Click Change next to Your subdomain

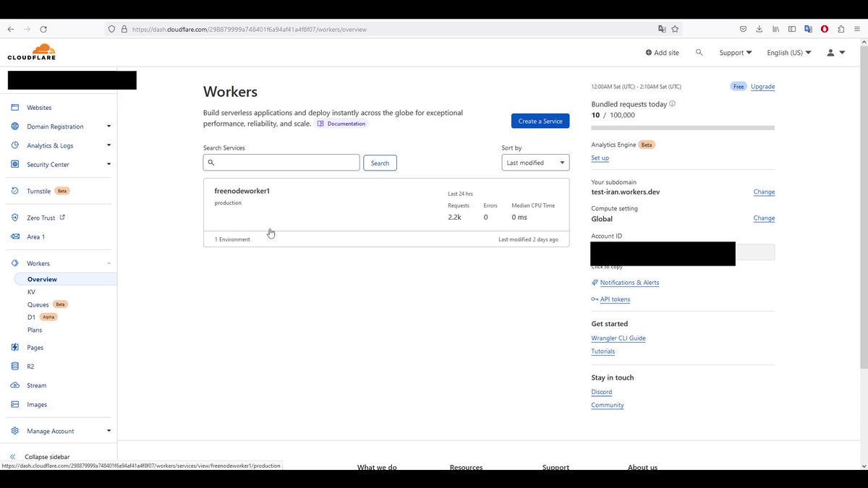point(764,192)
